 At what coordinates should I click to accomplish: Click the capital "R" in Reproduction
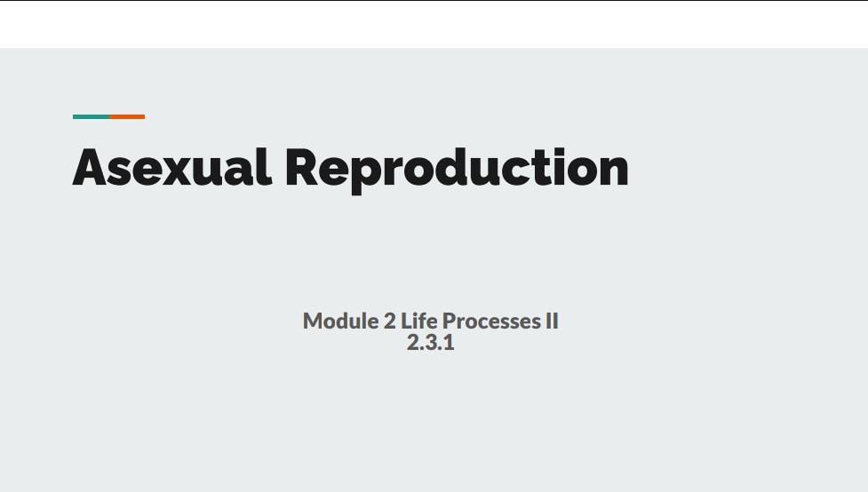pos(303,167)
